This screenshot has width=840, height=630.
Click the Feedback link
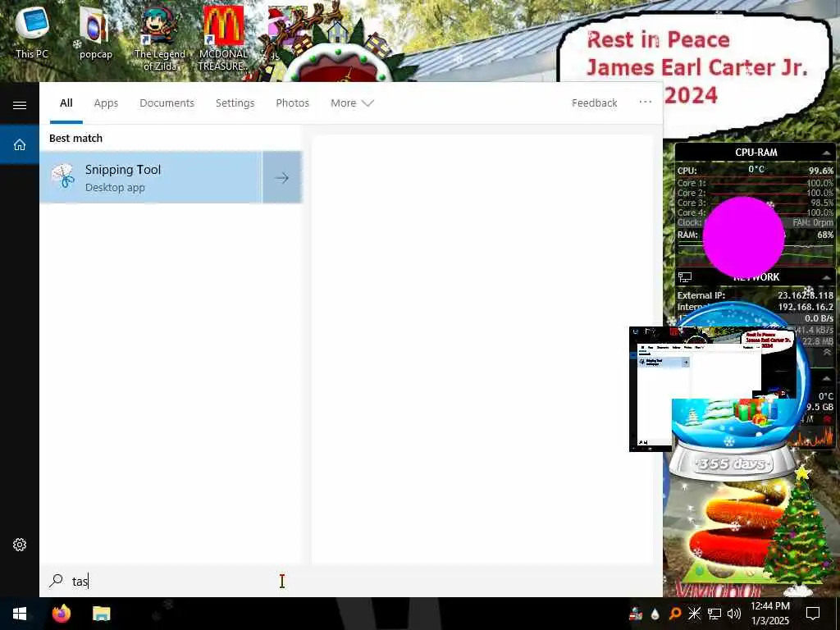594,103
